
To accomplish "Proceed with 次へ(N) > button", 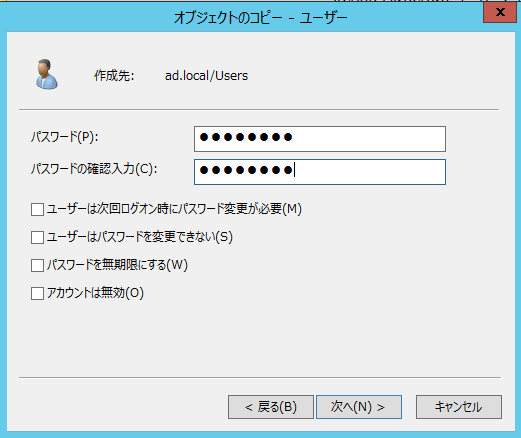I will tap(359, 407).
